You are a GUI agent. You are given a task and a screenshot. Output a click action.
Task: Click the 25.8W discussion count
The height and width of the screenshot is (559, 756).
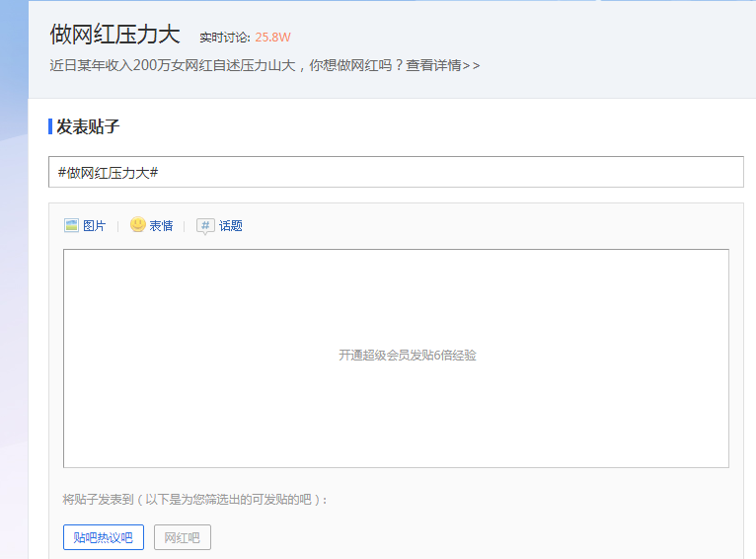tap(273, 38)
